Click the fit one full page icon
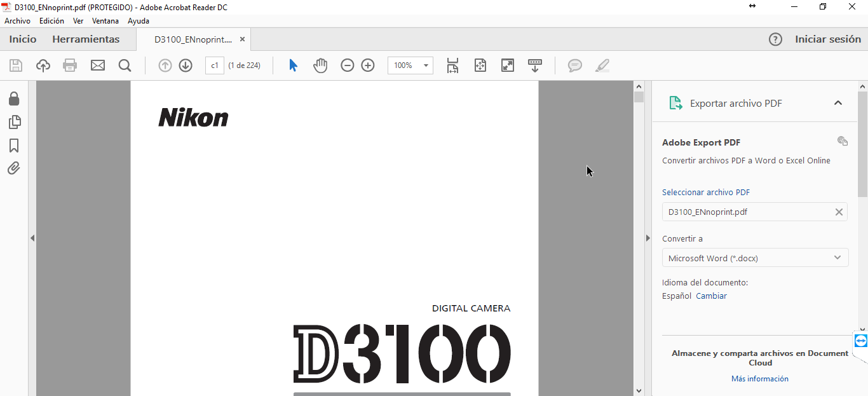This screenshot has width=868, height=396. coord(480,65)
